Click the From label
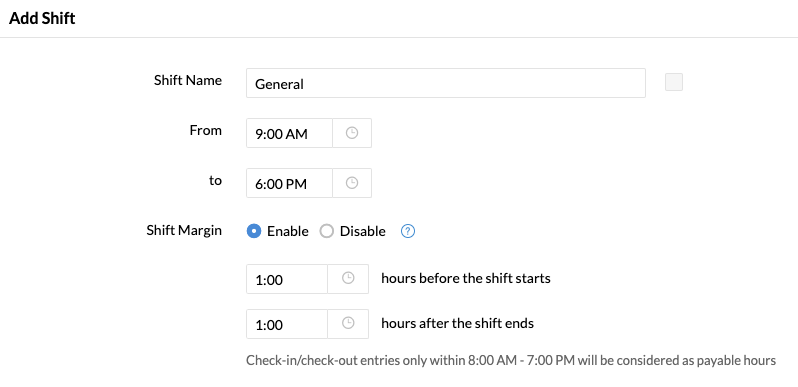This screenshot has height=387, width=798. (206, 130)
